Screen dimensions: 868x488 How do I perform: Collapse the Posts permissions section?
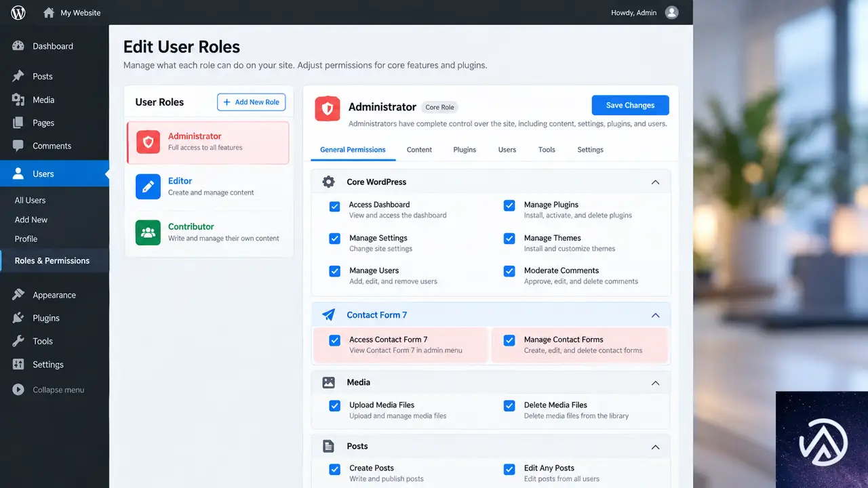(x=655, y=447)
